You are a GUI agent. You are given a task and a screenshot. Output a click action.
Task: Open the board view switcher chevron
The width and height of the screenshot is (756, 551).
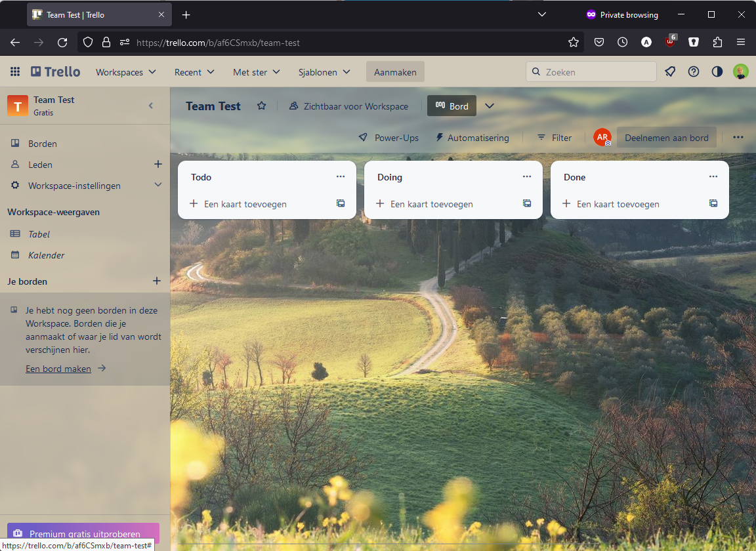point(490,106)
